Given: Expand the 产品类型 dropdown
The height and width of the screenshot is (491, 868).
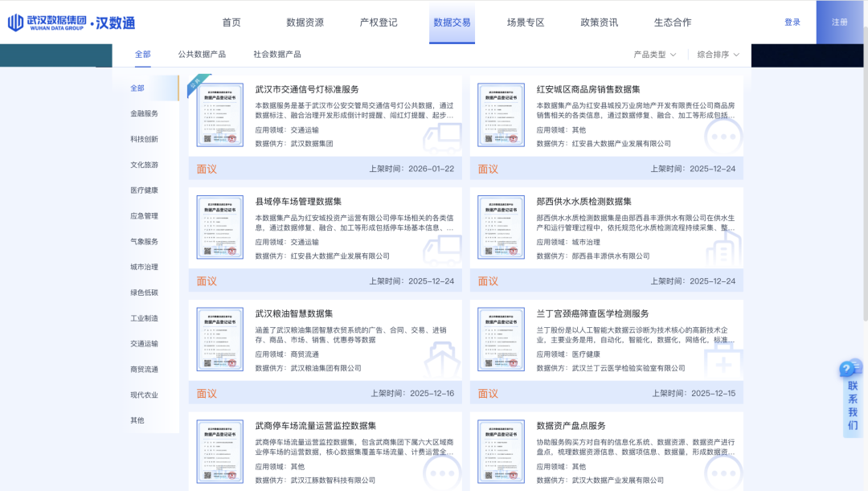Looking at the screenshot, I should pos(655,55).
